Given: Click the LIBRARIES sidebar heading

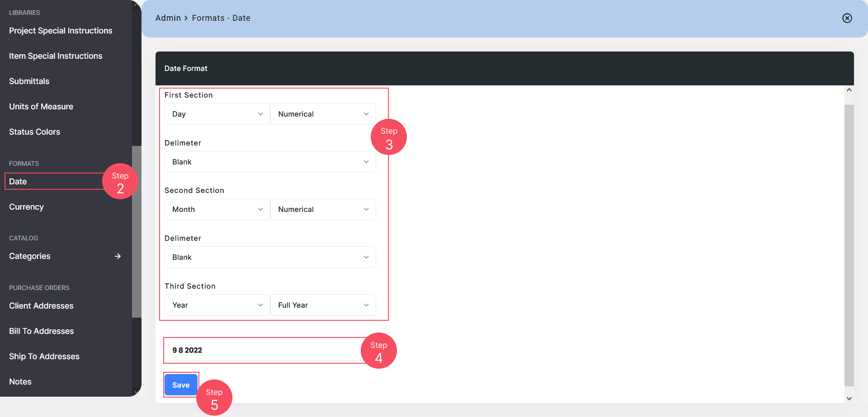Looking at the screenshot, I should pyautogui.click(x=24, y=13).
